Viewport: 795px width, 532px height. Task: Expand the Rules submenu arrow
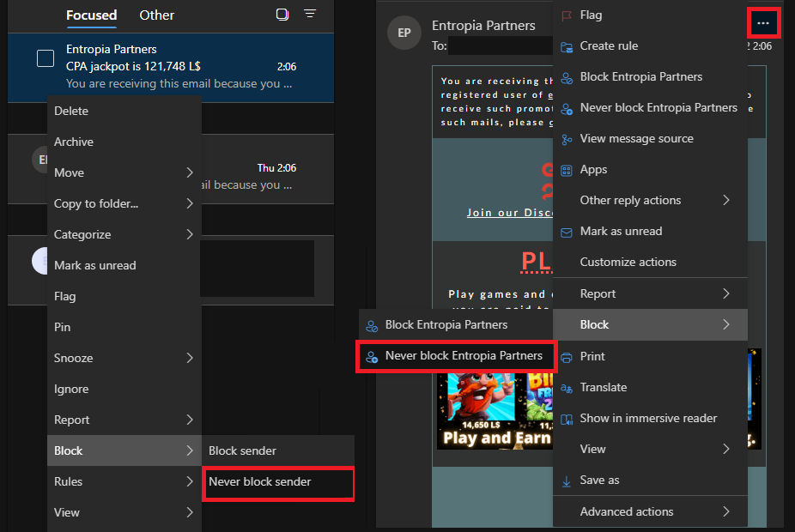(x=190, y=481)
